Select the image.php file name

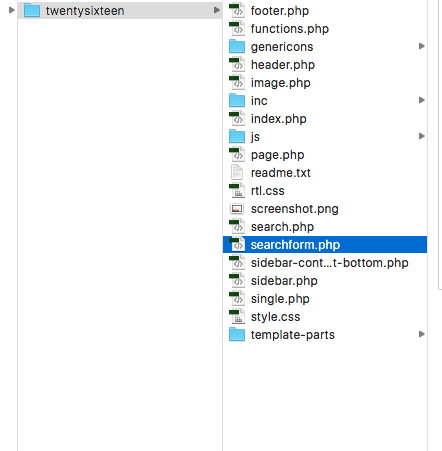(281, 83)
